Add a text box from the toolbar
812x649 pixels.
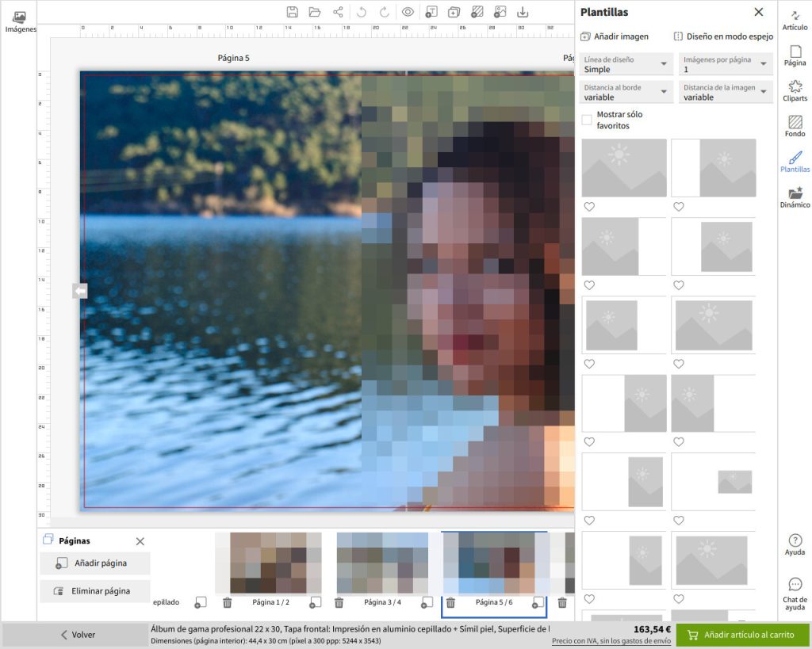431,12
